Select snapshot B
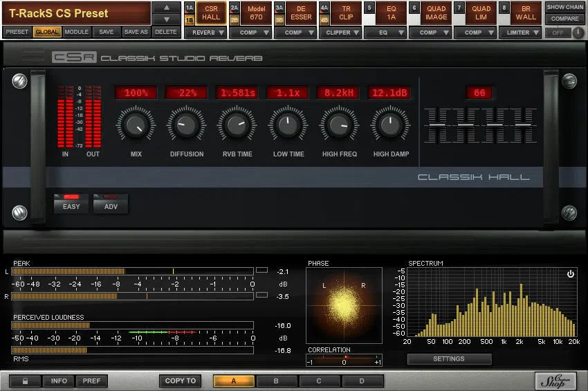The height and width of the screenshot is (391, 588). coord(275,381)
